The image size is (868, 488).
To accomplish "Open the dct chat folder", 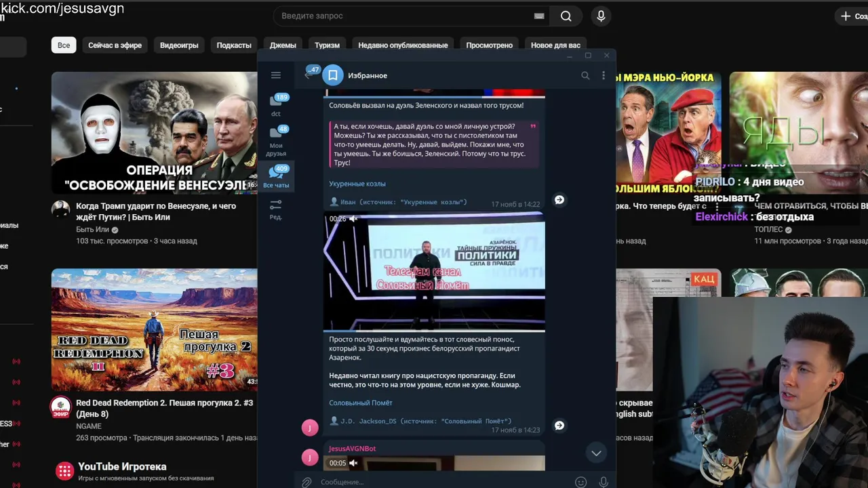I will 276,104.
